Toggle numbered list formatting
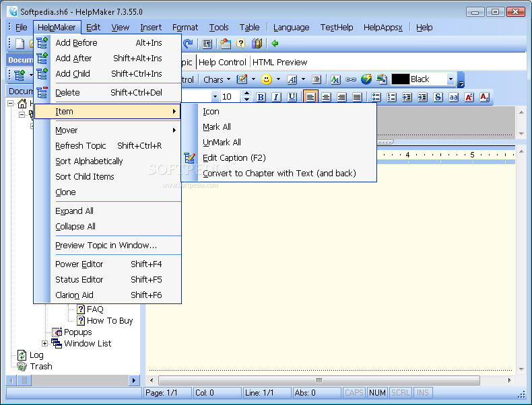The image size is (532, 405). click(x=391, y=98)
